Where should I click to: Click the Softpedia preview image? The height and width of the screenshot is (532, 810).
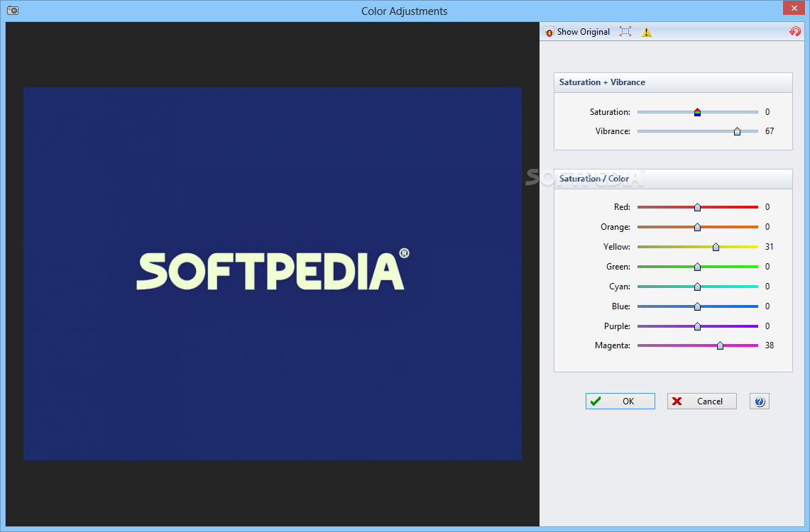pos(272,274)
